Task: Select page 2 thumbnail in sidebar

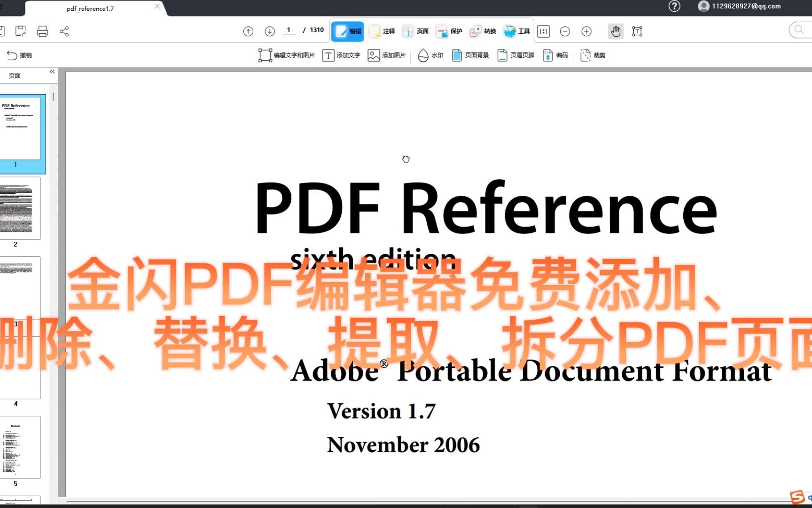Action: (21, 208)
